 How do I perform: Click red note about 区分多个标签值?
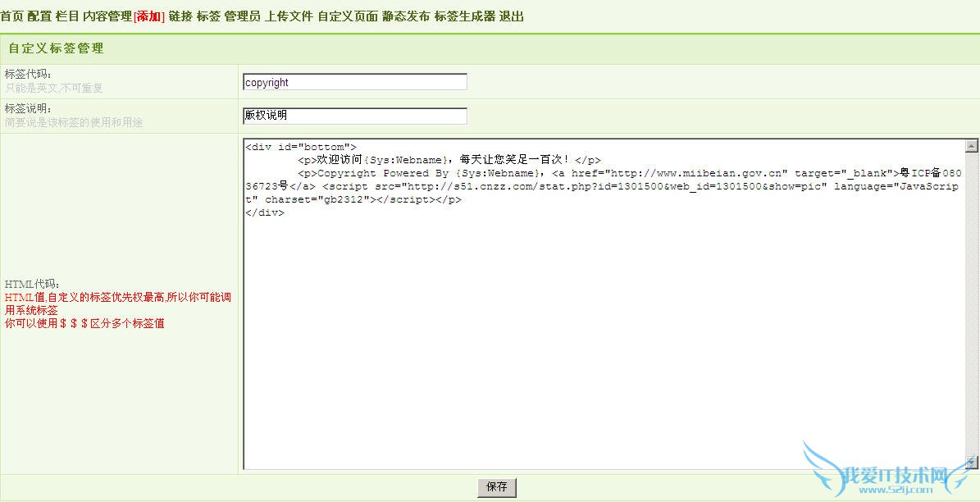[84, 324]
